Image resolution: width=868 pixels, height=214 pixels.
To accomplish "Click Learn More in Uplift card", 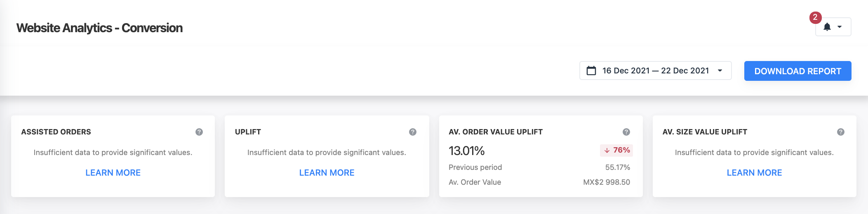I will (327, 173).
